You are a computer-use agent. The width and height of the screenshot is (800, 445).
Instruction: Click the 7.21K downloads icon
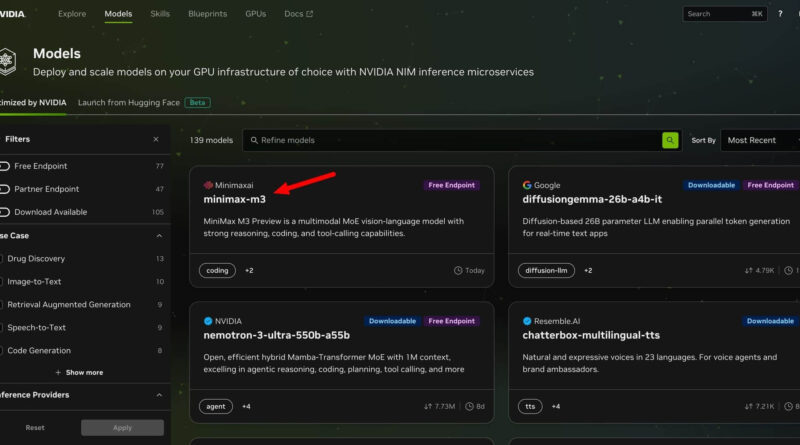tap(748, 406)
